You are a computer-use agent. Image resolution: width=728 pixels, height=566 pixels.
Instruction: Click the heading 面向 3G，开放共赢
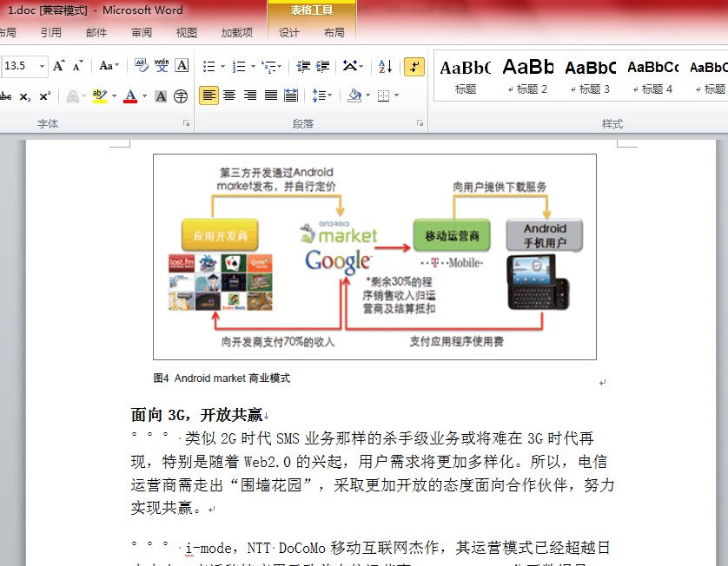pyautogui.click(x=197, y=415)
